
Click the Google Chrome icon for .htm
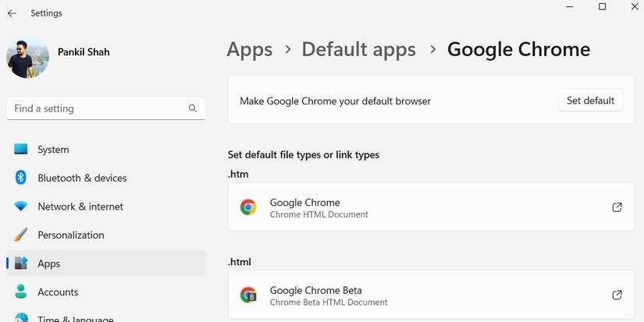(248, 207)
